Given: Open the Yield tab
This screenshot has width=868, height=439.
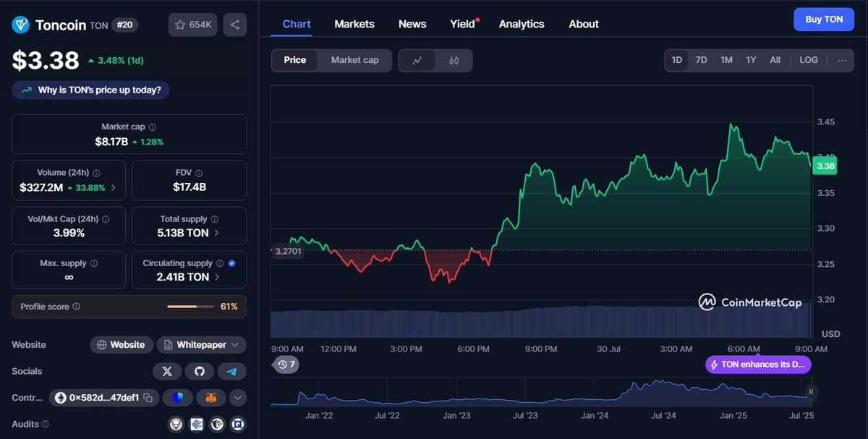Looking at the screenshot, I should coord(463,24).
